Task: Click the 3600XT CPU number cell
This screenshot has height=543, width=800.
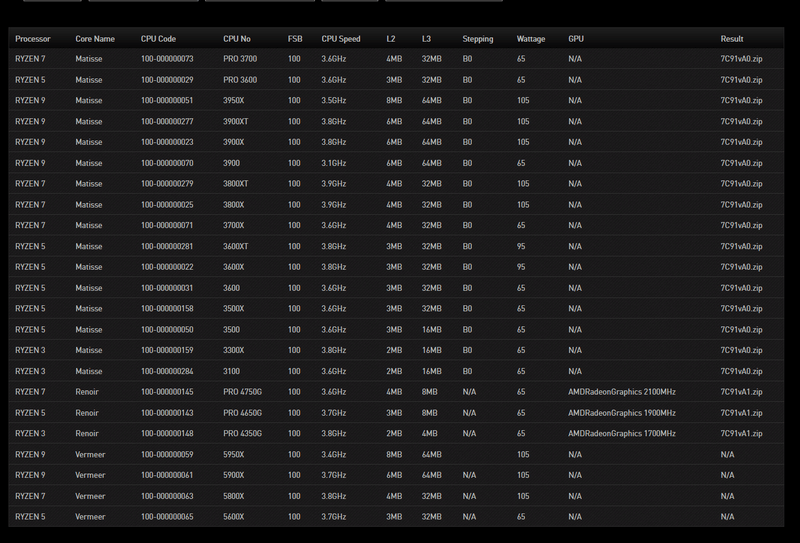Action: tap(236, 246)
